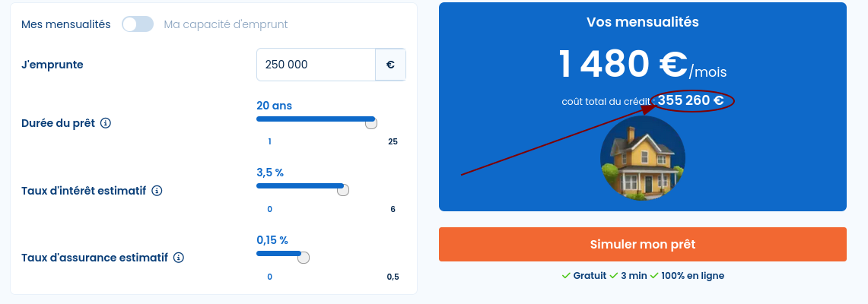Image resolution: width=868 pixels, height=304 pixels.
Task: Toggle the mensualités/capacité switch
Action: (x=138, y=24)
